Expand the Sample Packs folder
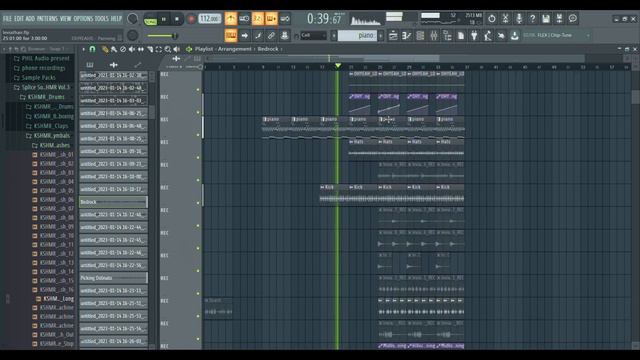640x360 pixels. pos(35,78)
